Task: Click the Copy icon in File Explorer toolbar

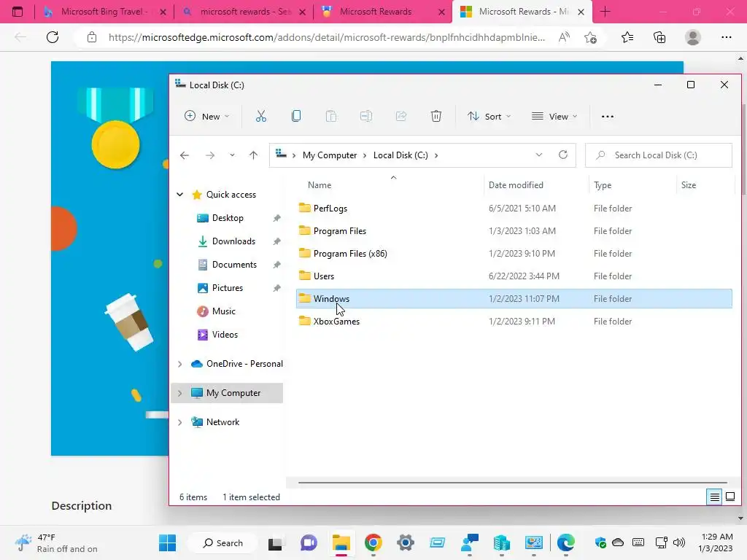Action: click(x=296, y=116)
